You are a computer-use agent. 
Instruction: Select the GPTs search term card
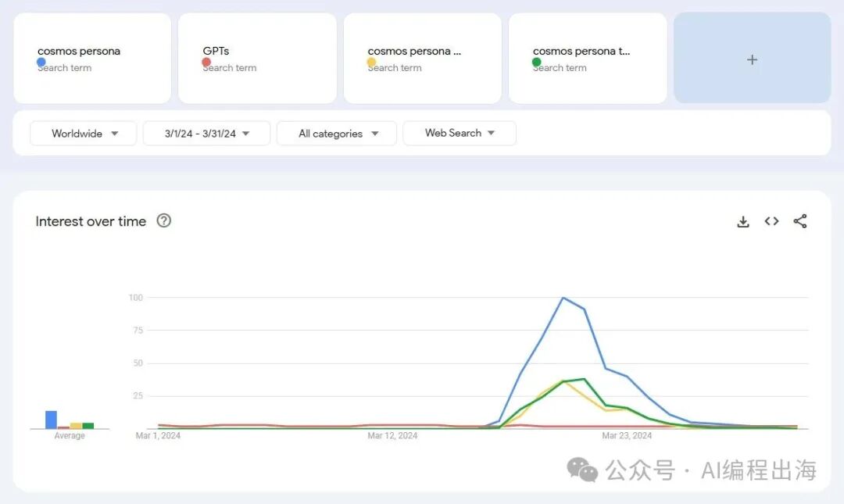tap(257, 59)
